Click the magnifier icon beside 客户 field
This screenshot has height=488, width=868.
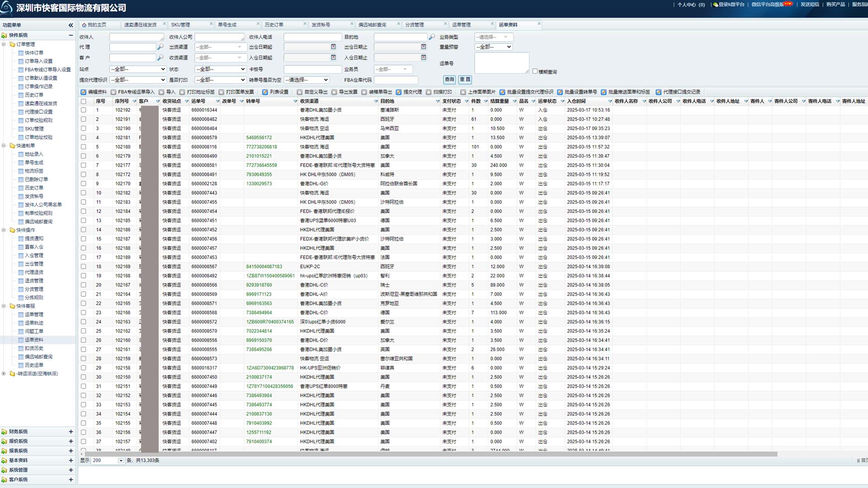(160, 58)
